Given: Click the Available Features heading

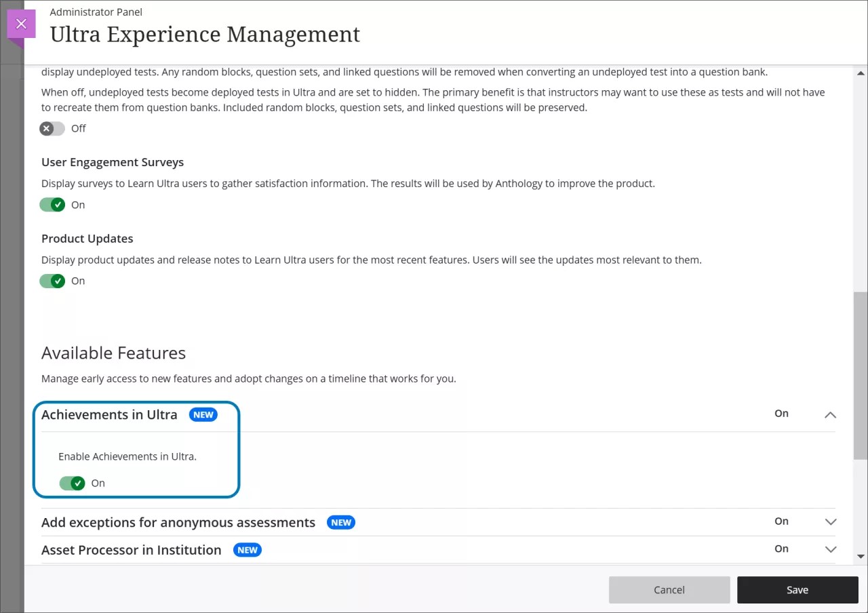Looking at the screenshot, I should pyautogui.click(x=113, y=353).
